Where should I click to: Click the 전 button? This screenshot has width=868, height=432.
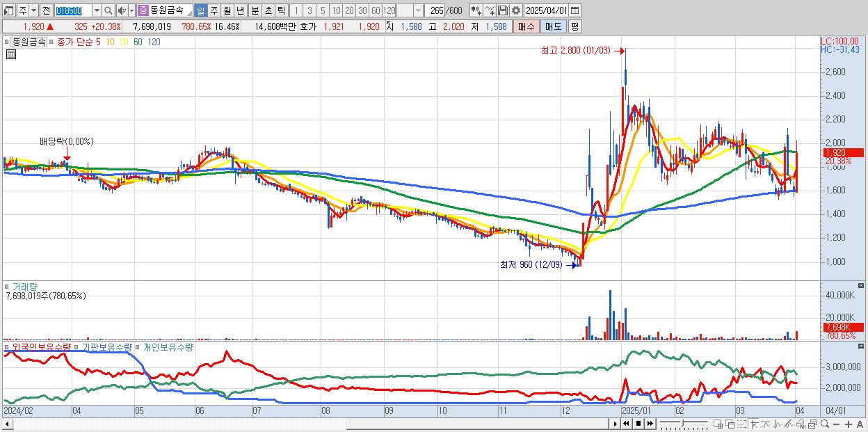click(x=46, y=10)
